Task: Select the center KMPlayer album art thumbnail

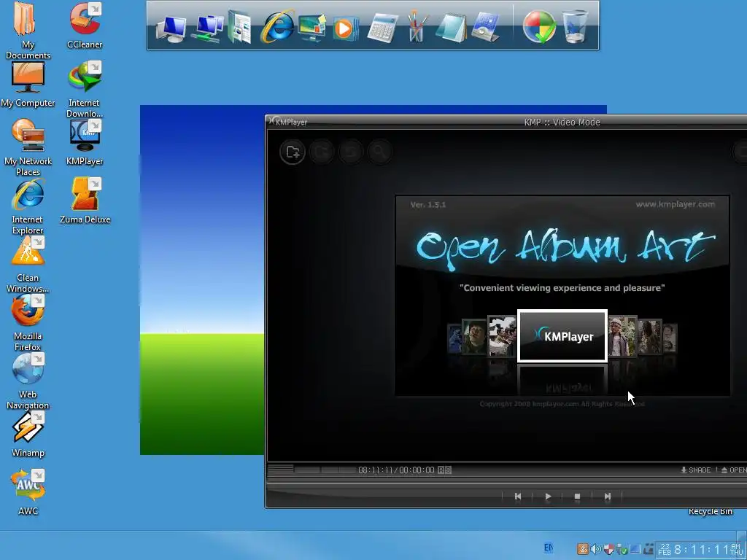Action: pos(562,335)
